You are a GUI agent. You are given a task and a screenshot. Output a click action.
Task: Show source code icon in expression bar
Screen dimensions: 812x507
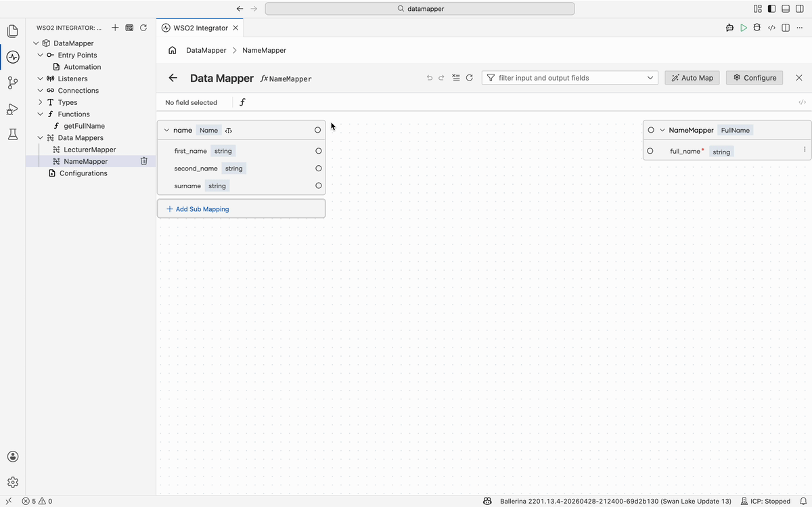coord(802,102)
